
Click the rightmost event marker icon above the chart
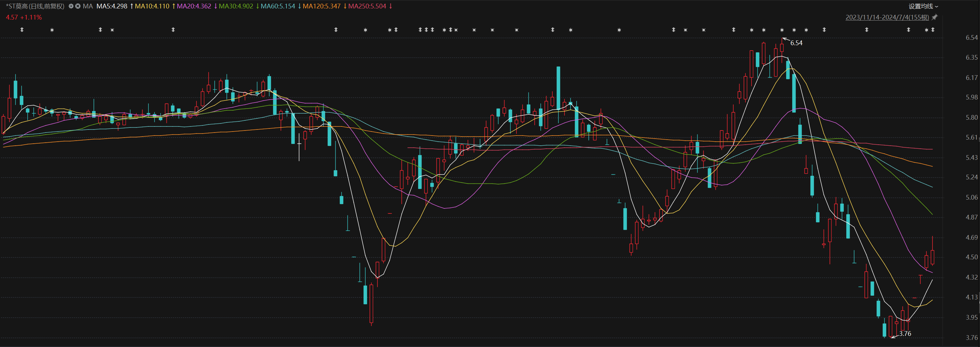coord(933,30)
